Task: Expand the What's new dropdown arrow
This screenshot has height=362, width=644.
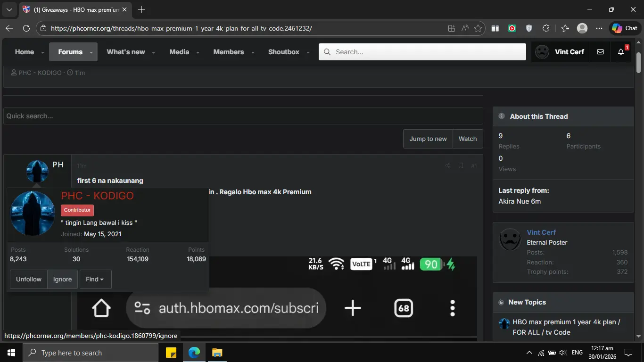Action: 154,52
